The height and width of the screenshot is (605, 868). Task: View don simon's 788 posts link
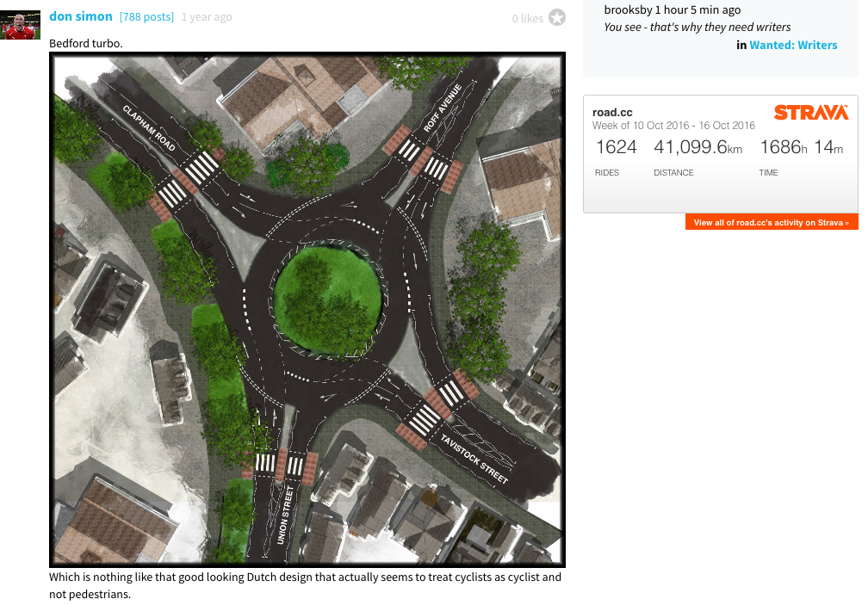146,17
